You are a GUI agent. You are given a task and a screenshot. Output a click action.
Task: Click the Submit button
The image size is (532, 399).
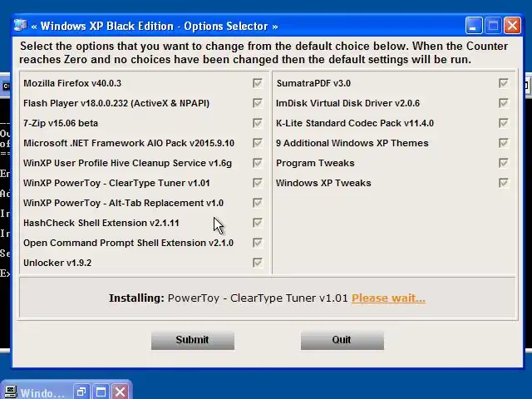point(192,341)
